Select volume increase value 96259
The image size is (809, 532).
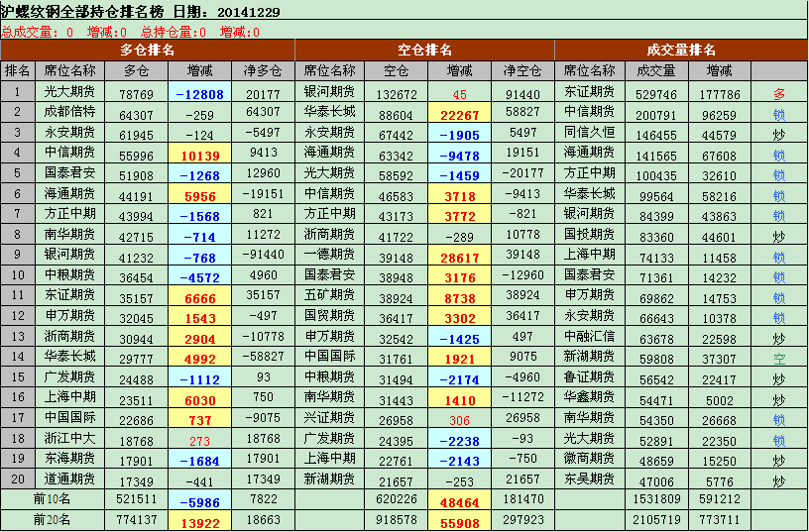pos(719,115)
